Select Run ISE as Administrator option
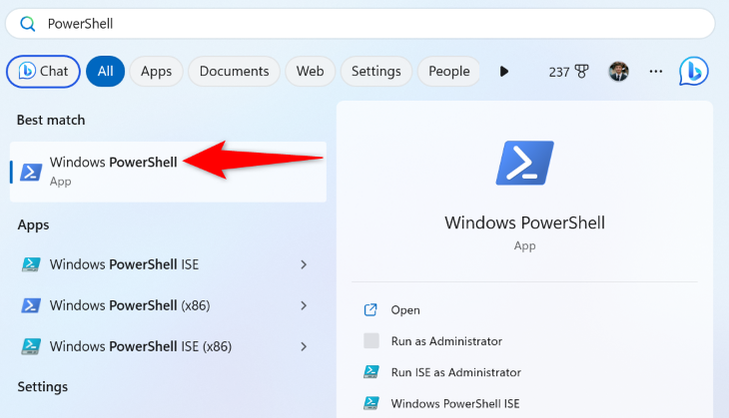Viewport: 729px width, 418px height. point(455,372)
